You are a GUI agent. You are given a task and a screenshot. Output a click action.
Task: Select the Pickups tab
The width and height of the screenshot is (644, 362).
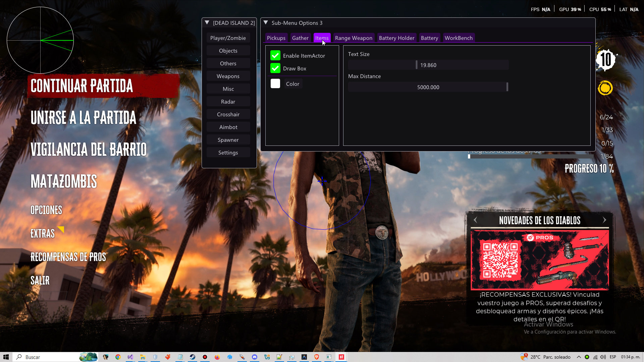point(276,38)
